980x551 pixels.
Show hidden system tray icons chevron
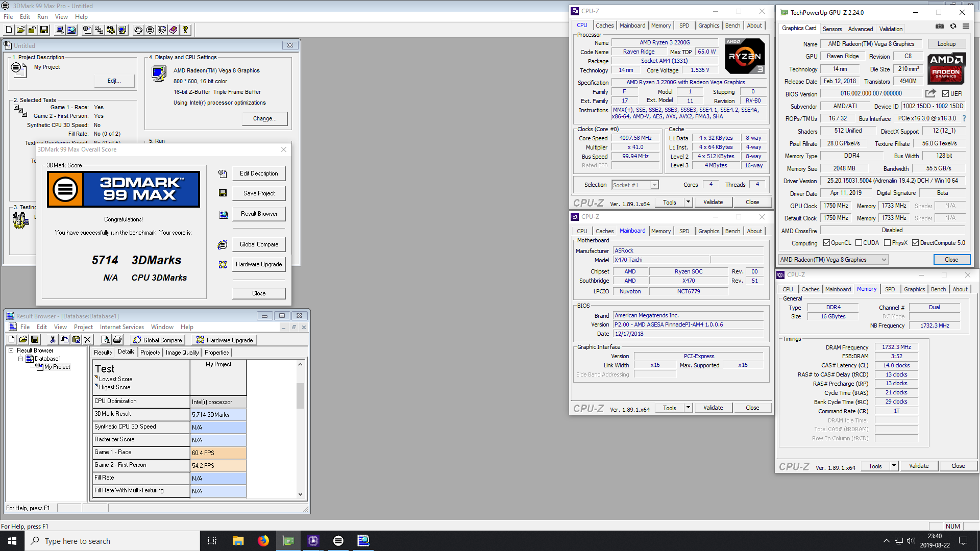[887, 541]
